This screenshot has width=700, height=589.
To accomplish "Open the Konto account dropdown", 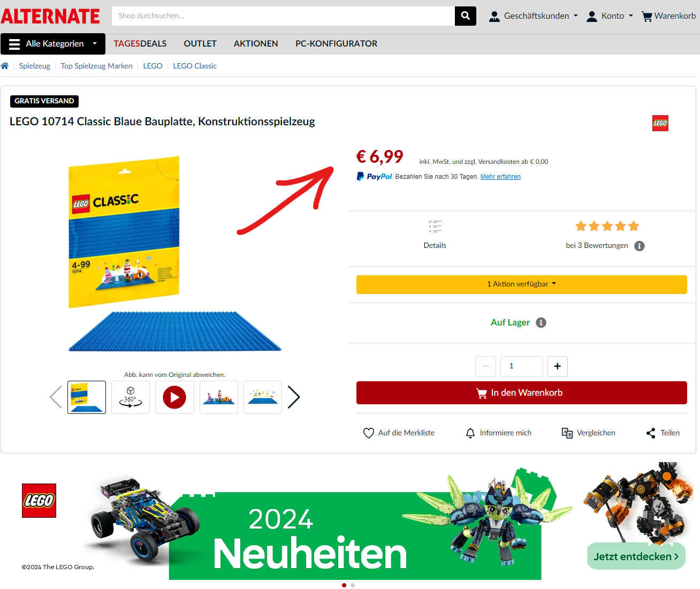I will click(610, 16).
